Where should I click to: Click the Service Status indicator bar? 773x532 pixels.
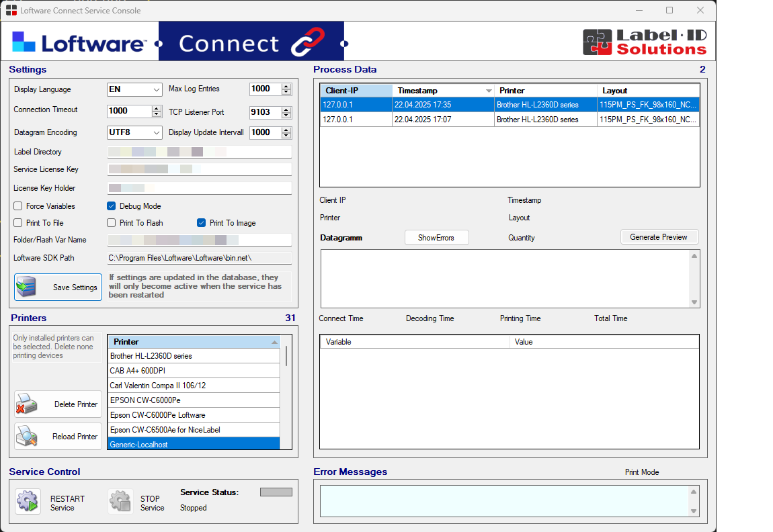276,492
